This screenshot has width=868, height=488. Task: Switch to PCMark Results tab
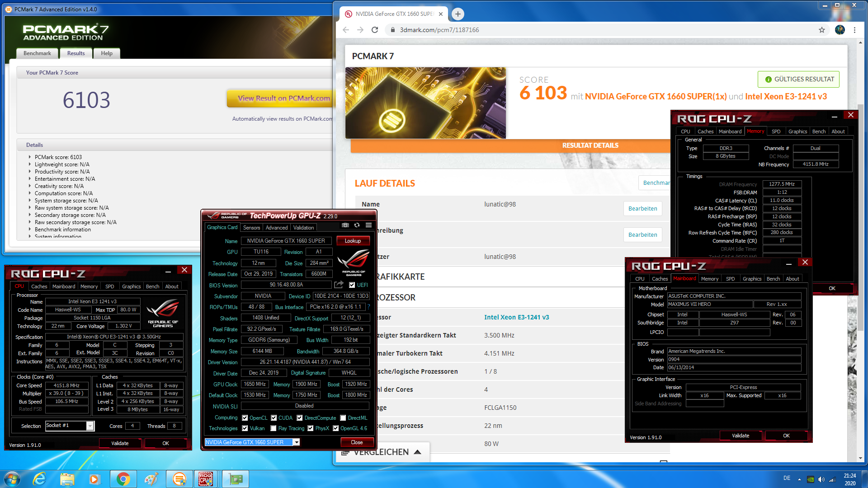tap(76, 53)
